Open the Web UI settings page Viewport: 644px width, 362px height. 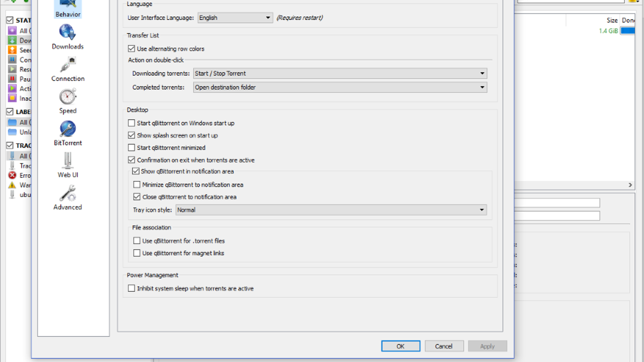tap(68, 166)
